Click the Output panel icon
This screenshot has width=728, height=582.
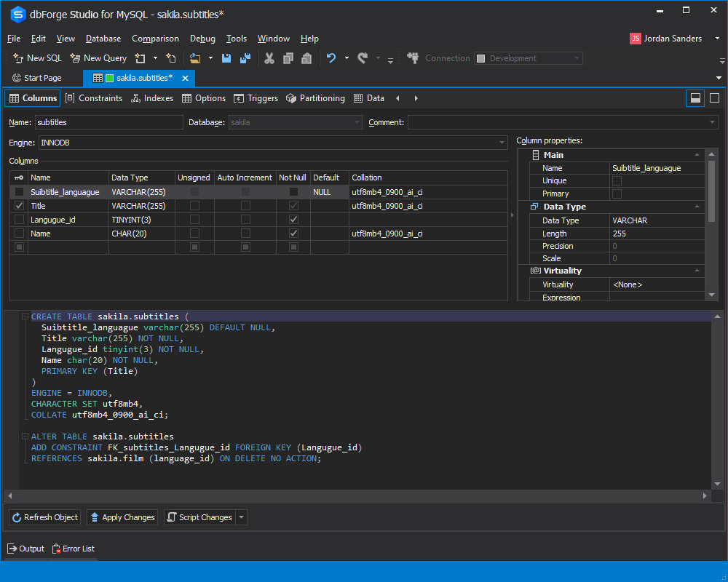[12, 549]
